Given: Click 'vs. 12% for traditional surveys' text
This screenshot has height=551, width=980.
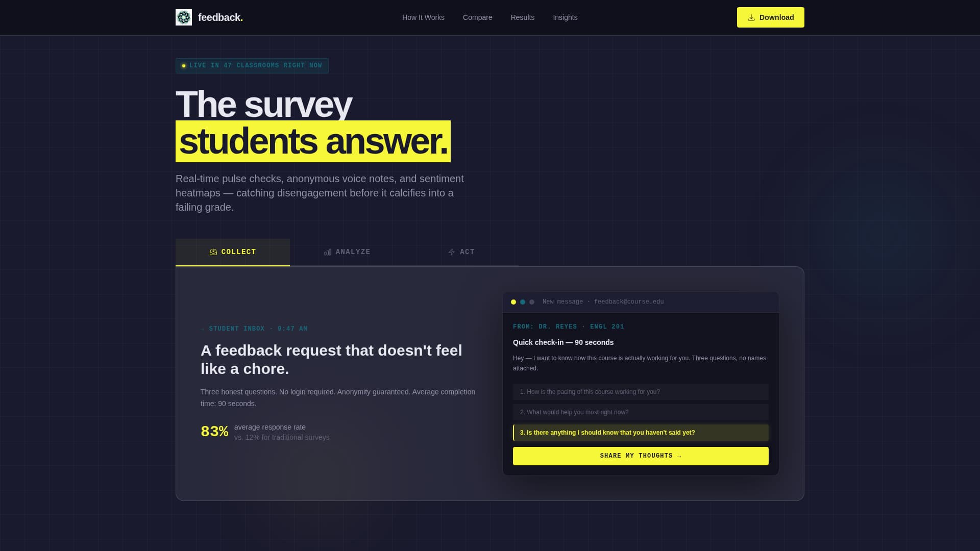Looking at the screenshot, I should [x=282, y=437].
